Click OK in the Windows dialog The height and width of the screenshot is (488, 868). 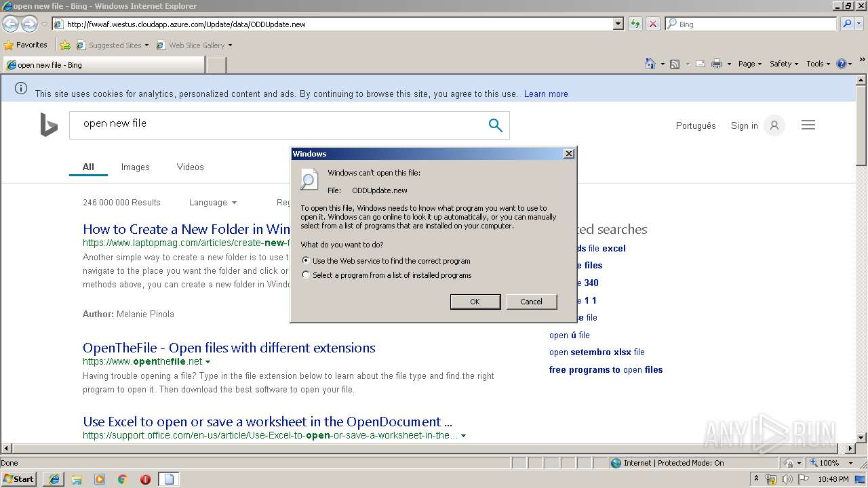coord(475,302)
